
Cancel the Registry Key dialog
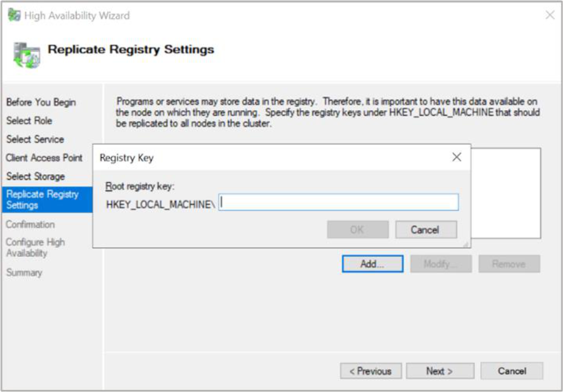click(425, 229)
